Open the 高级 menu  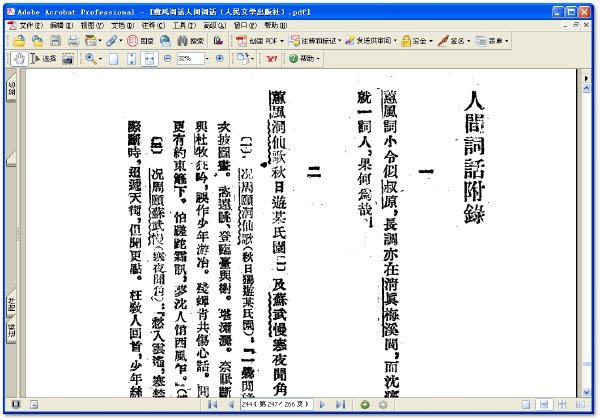(x=215, y=25)
